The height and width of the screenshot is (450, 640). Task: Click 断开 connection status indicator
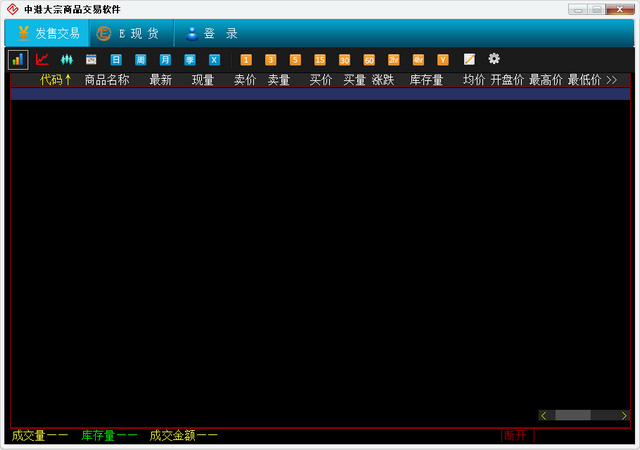pos(515,435)
